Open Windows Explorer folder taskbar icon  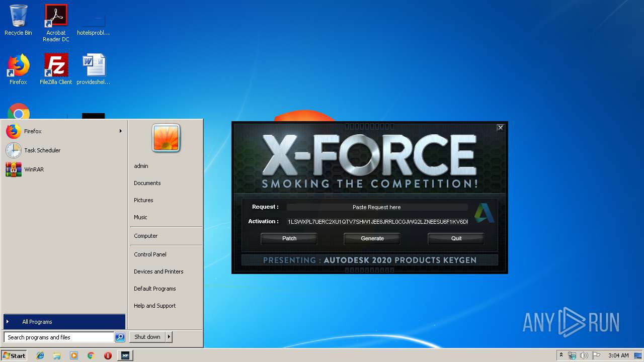[57, 355]
